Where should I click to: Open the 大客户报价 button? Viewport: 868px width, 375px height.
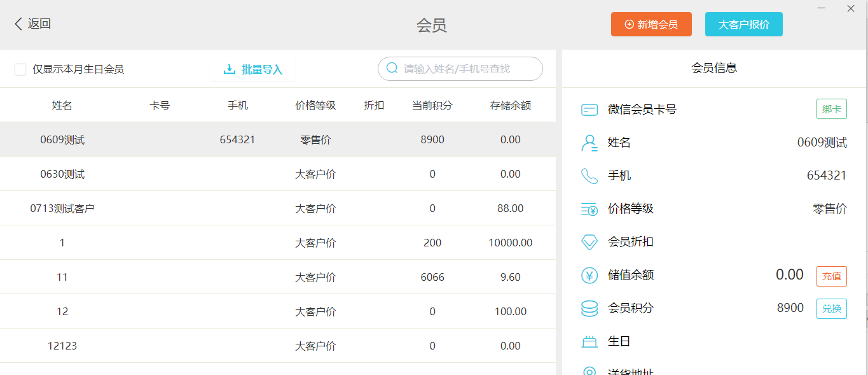click(x=743, y=24)
